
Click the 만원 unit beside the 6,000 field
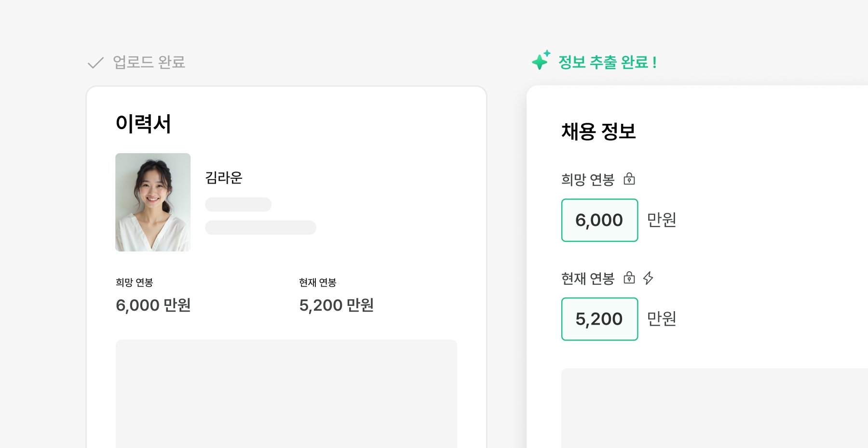662,220
